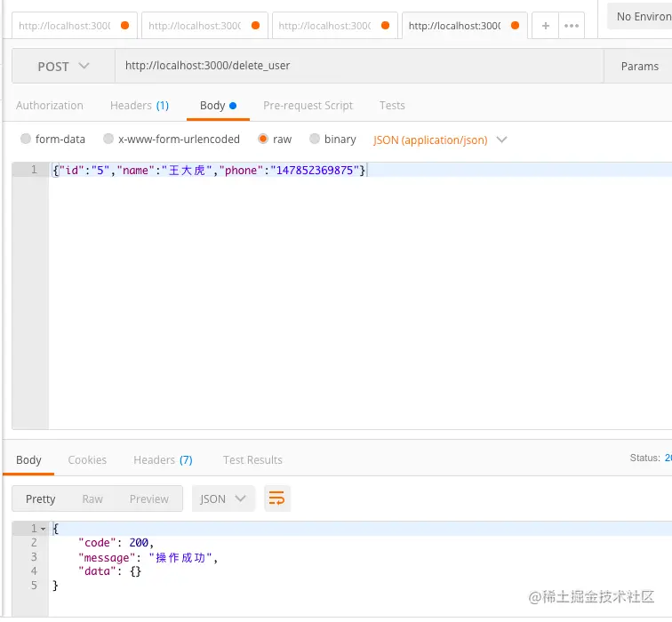Open the response Headers (7) tab
This screenshot has width=672, height=622.
(x=164, y=460)
